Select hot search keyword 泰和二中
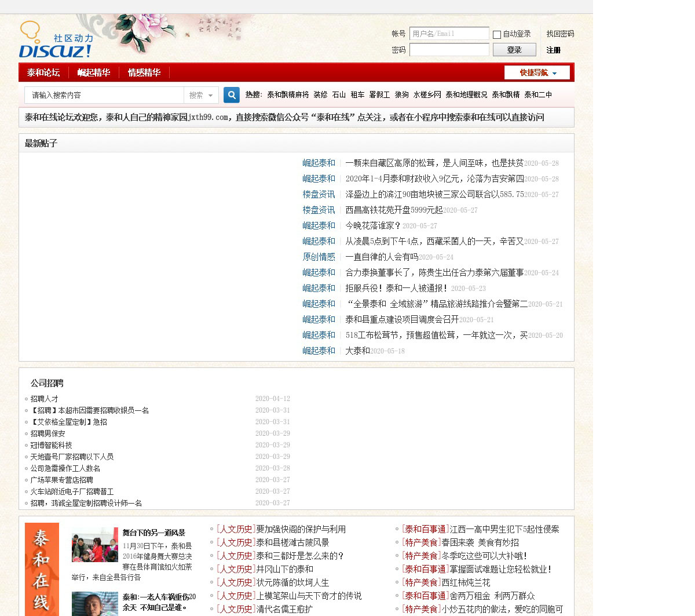This screenshot has width=695, height=616. [x=538, y=94]
